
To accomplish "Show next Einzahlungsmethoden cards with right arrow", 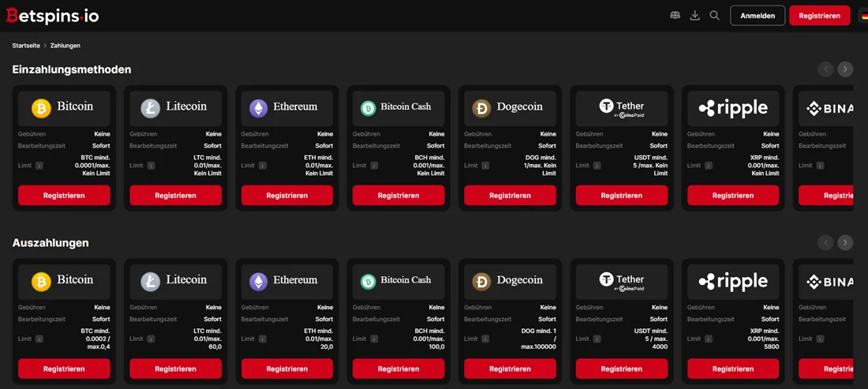I will pyautogui.click(x=845, y=69).
